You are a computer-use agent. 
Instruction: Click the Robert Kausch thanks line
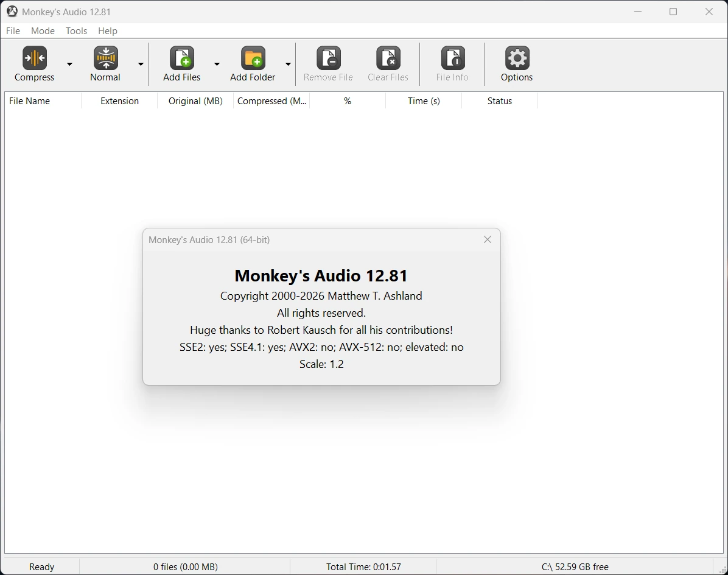pyautogui.click(x=321, y=330)
